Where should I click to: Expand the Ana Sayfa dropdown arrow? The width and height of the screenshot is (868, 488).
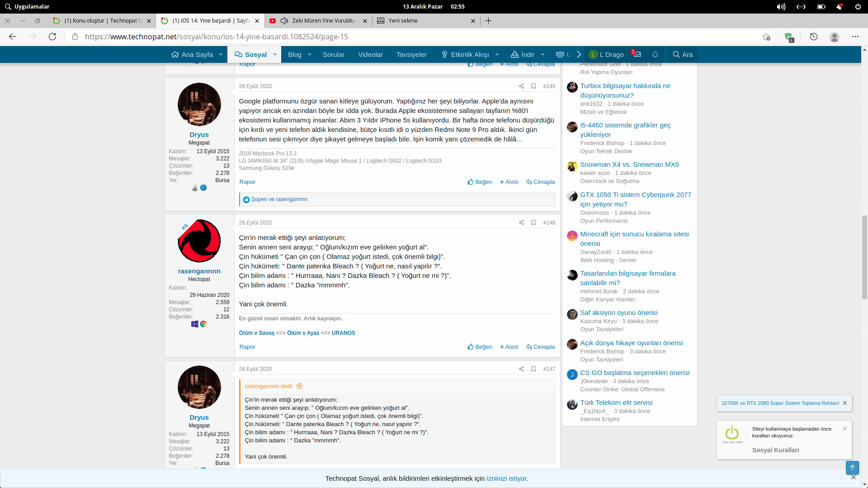(221, 55)
